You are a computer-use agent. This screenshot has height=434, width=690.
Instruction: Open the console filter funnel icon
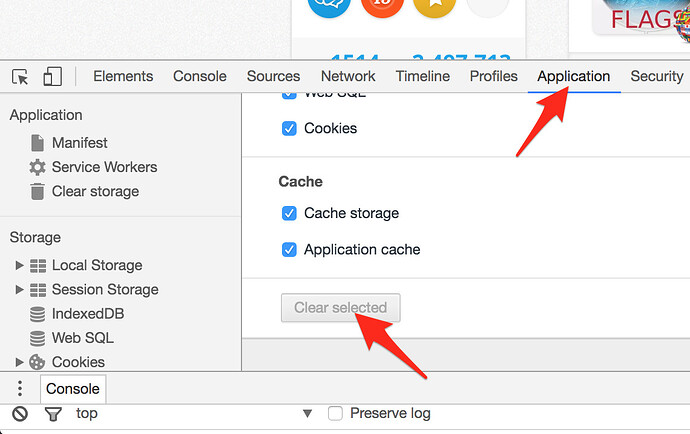(x=53, y=414)
